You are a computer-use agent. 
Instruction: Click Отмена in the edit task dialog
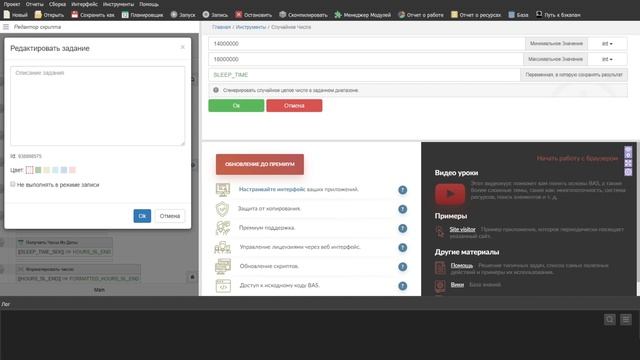[170, 216]
